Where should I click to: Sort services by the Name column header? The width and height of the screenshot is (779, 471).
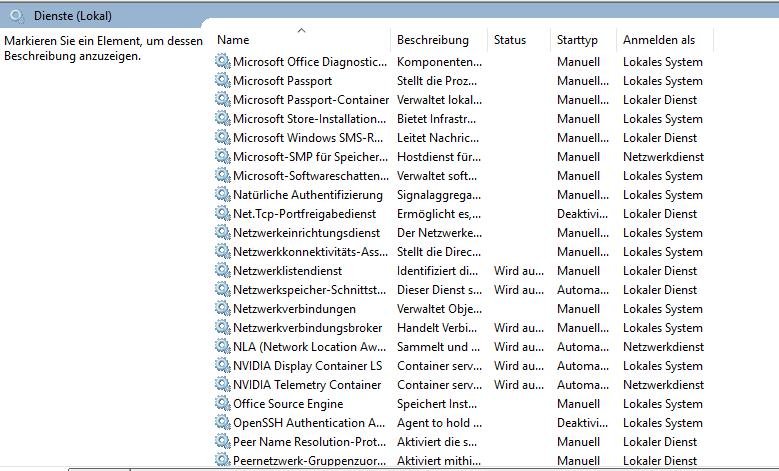[x=233, y=40]
